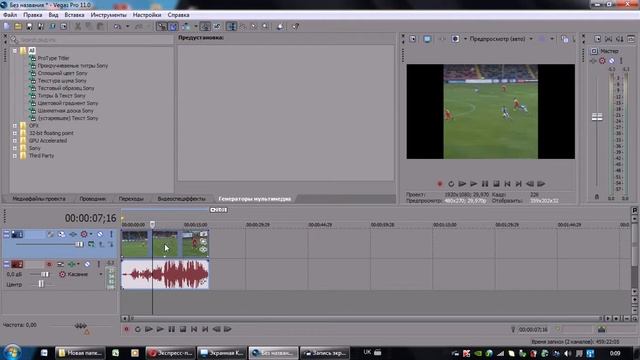Click the Save project toolbar icon
Image resolution: width=640 pixels, height=360 pixels.
coord(29,27)
